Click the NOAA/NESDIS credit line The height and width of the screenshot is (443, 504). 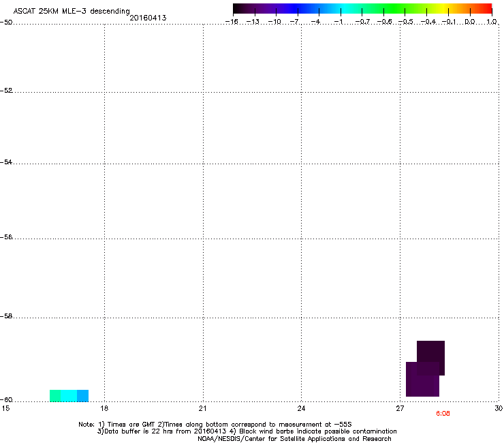(294, 439)
